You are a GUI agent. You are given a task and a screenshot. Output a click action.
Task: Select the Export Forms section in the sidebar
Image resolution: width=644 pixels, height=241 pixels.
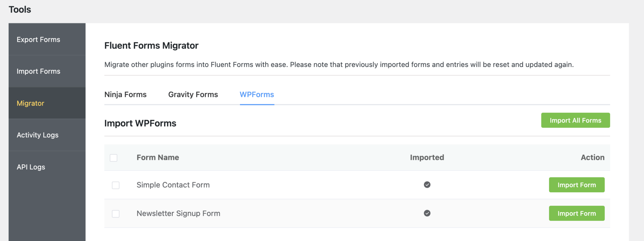pyautogui.click(x=38, y=39)
